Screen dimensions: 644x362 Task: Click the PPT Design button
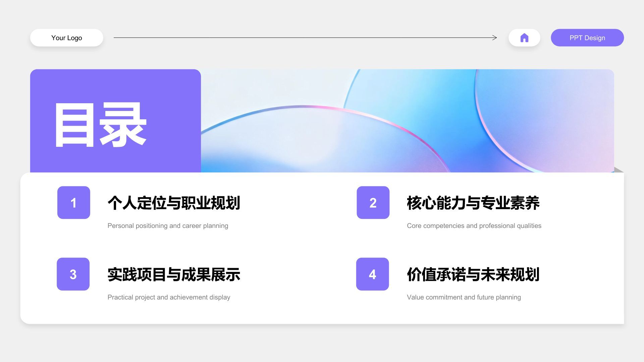coord(587,38)
